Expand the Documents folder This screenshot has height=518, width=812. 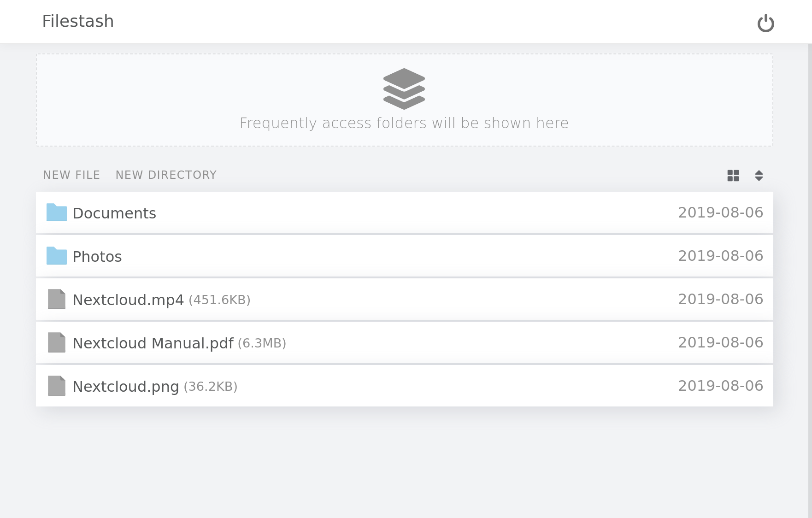coord(114,213)
